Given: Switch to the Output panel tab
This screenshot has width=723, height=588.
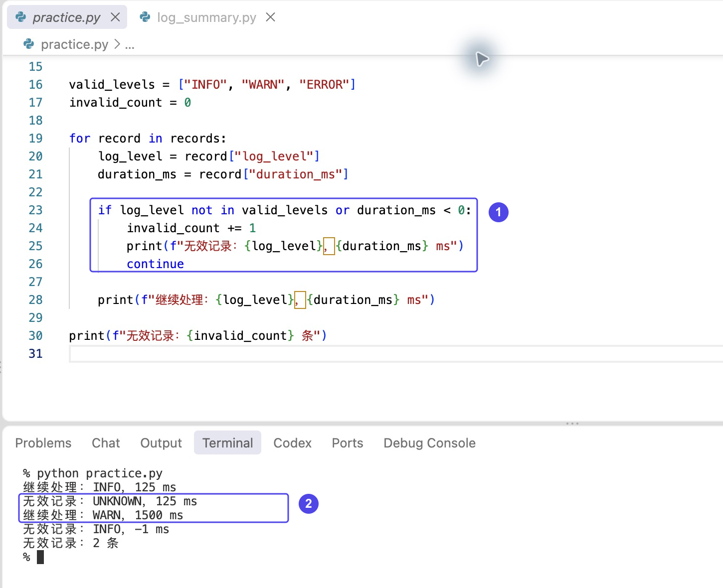Looking at the screenshot, I should coord(161,443).
